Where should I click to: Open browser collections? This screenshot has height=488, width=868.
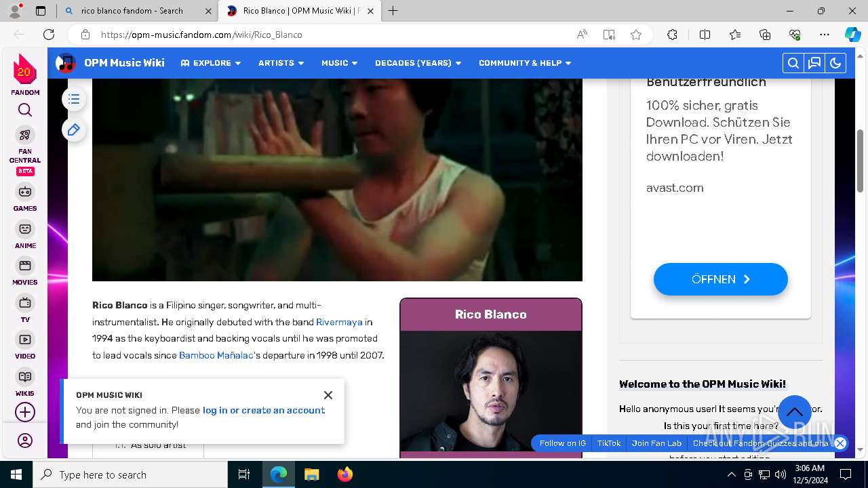coord(765,35)
